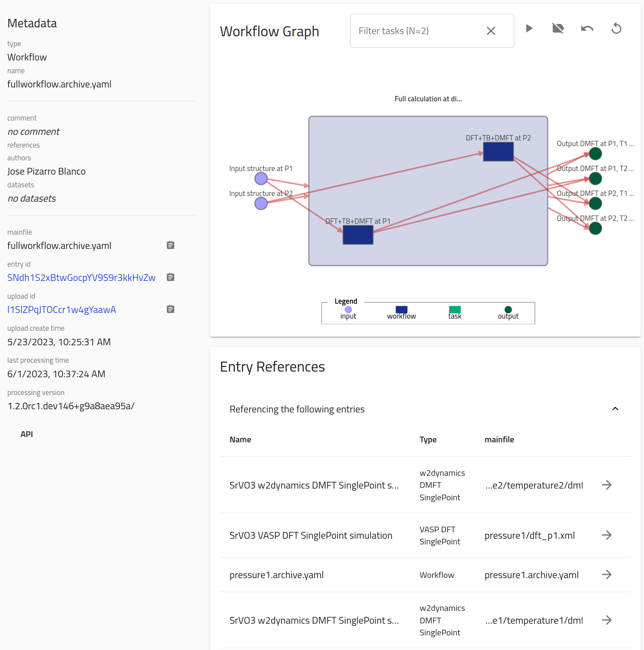Click the Full calculation at di... title
This screenshot has height=650, width=644.
pos(428,99)
